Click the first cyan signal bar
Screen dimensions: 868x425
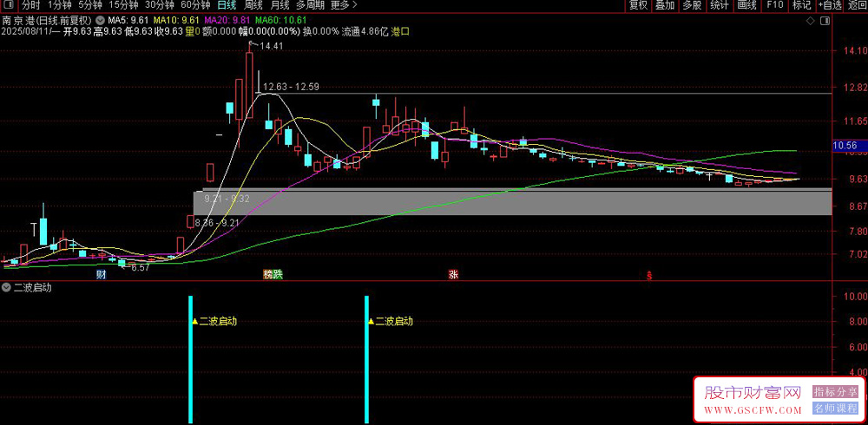(x=190, y=360)
